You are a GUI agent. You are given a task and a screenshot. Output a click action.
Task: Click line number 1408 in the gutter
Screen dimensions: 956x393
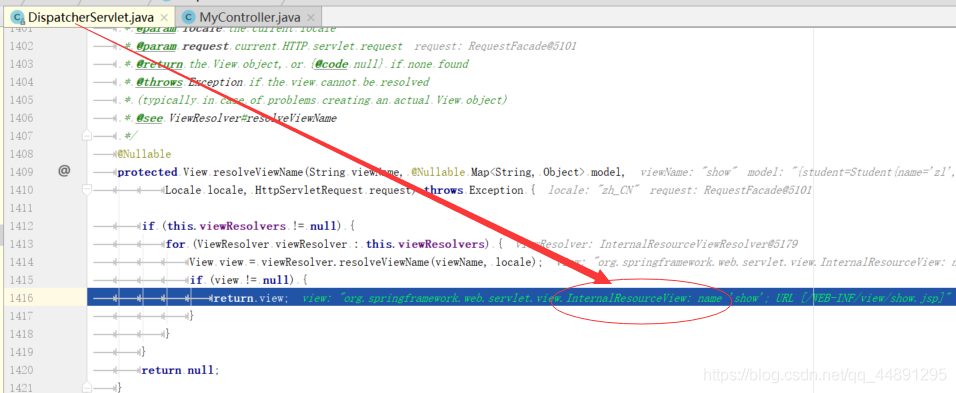pyautogui.click(x=22, y=154)
